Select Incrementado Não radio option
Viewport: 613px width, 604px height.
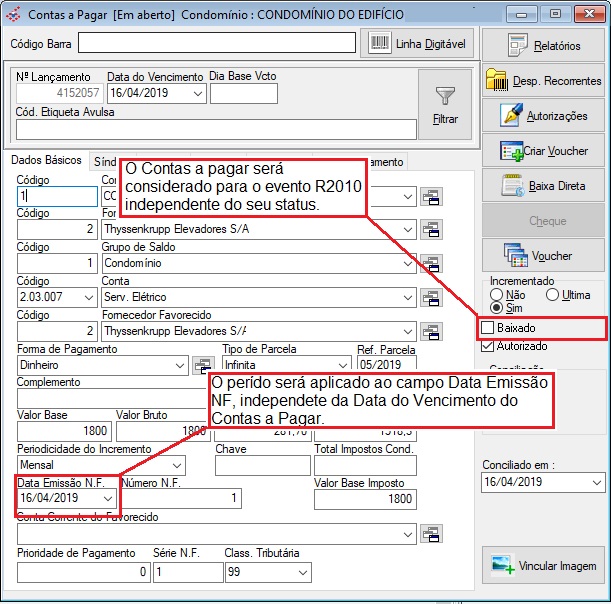point(496,294)
